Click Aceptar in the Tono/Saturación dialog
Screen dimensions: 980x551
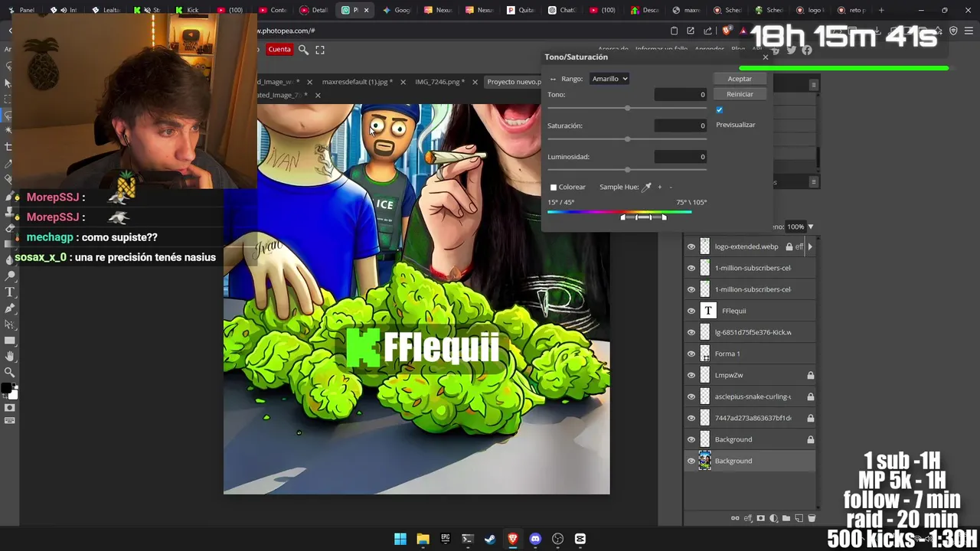click(739, 79)
